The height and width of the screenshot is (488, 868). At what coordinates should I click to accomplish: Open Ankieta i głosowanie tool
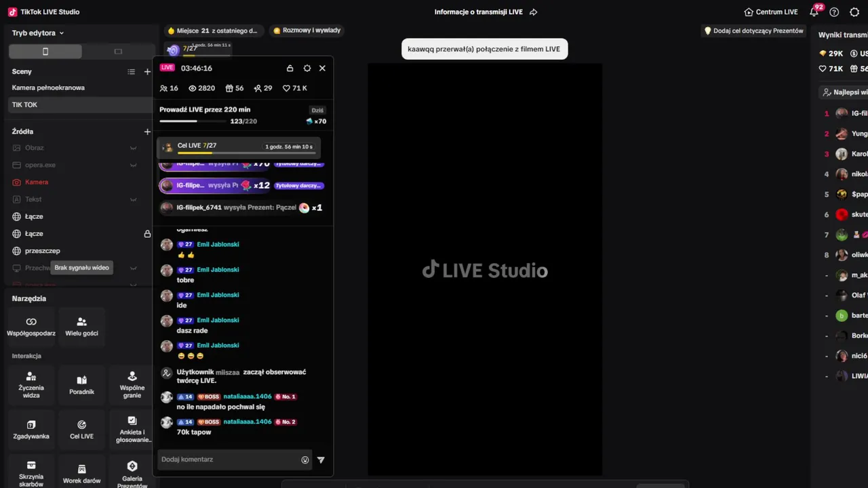132,430
